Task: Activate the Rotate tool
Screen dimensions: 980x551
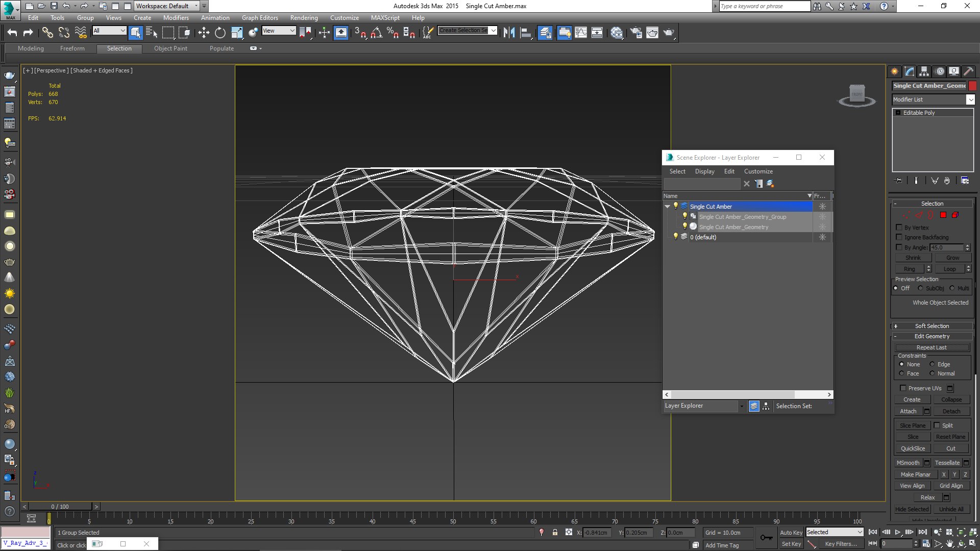Action: (220, 33)
